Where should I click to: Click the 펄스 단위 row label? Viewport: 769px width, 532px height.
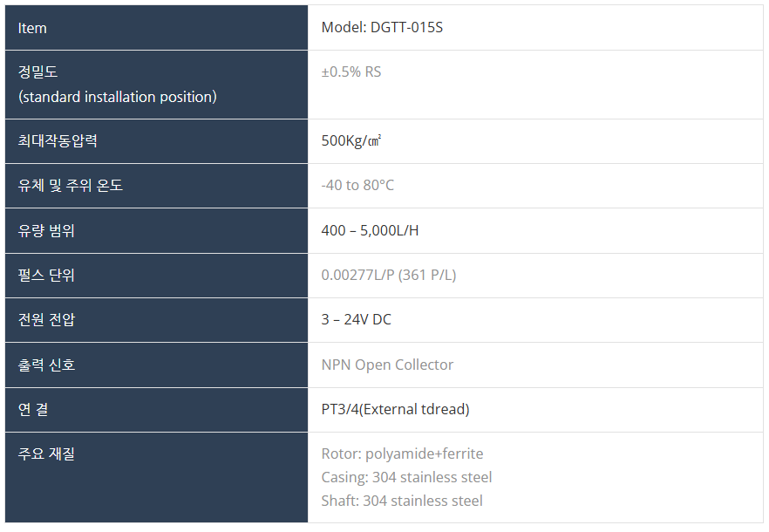click(x=46, y=276)
